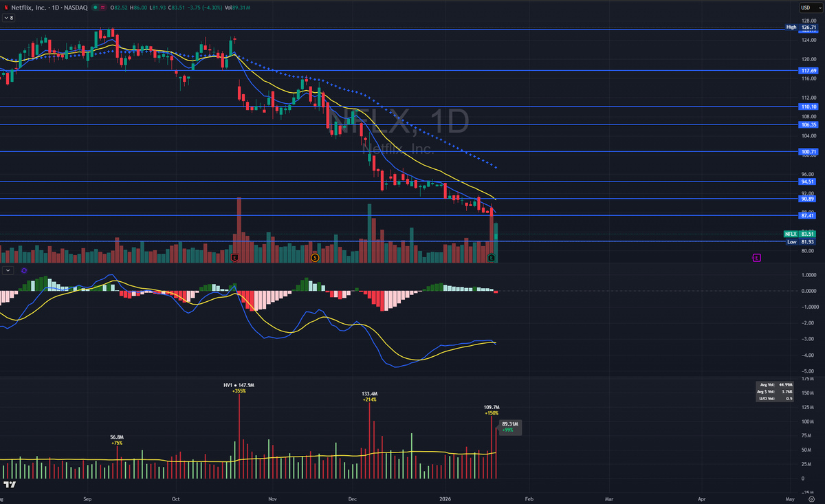
Task: Click the Low 81.93 price label
Action: (800, 241)
